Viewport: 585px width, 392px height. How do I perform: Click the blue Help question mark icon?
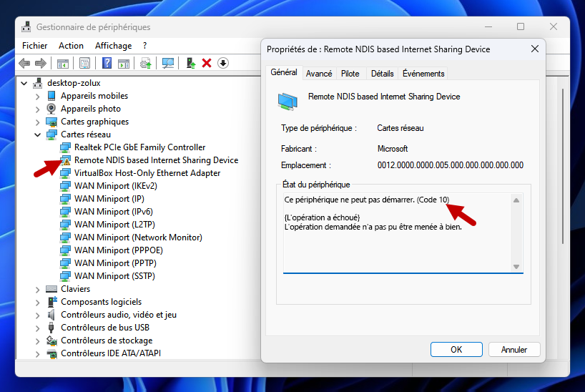[107, 63]
